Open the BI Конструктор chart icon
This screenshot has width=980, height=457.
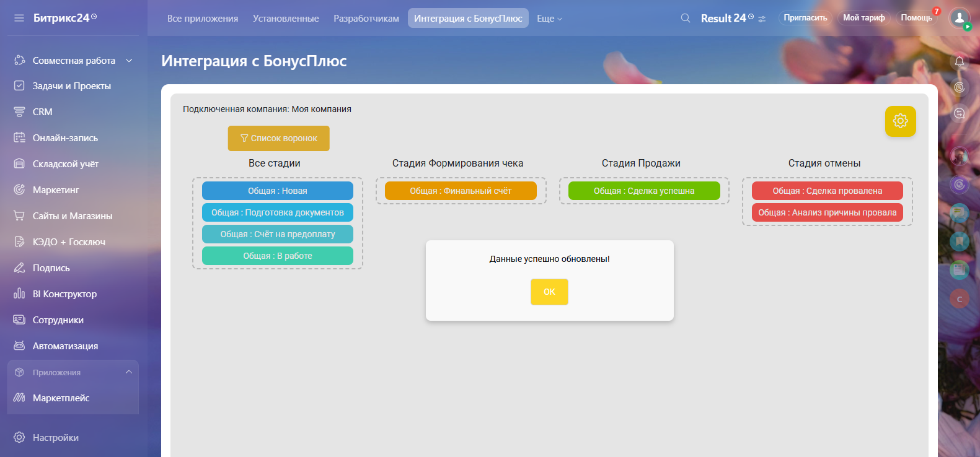click(19, 294)
